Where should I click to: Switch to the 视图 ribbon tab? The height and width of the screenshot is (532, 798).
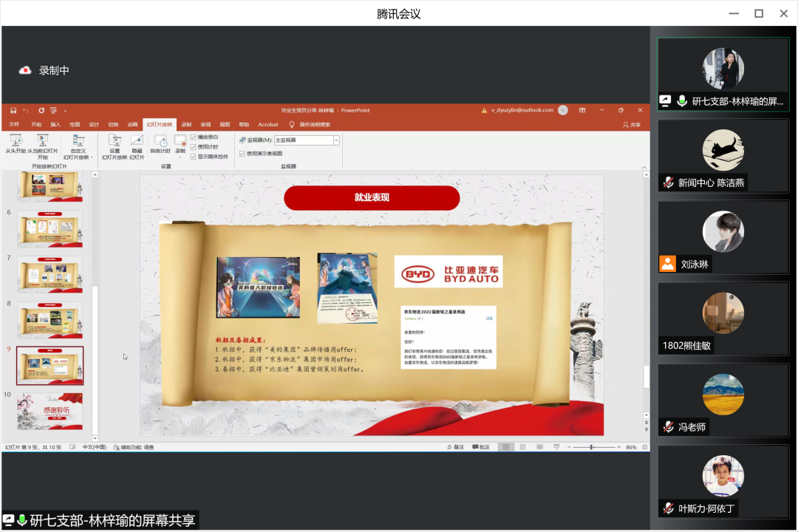click(225, 125)
